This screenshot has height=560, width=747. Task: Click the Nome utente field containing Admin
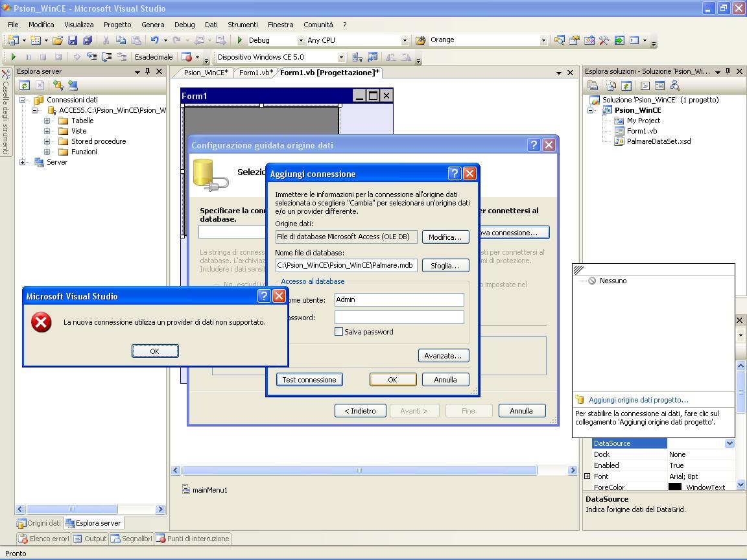tap(399, 299)
